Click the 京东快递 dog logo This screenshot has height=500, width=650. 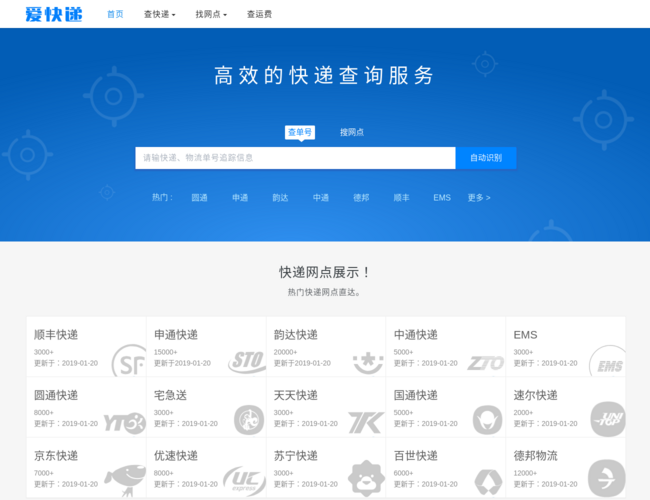[125, 479]
